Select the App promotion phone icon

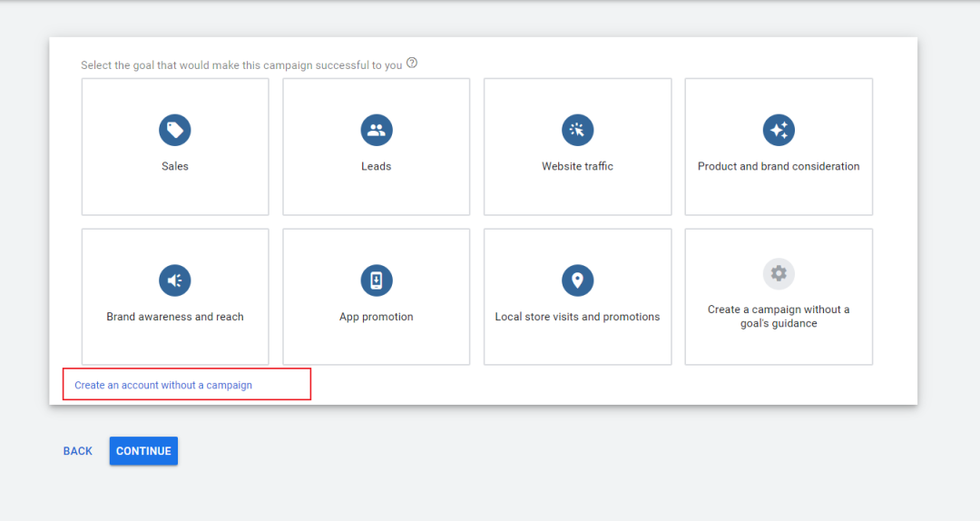click(x=377, y=280)
